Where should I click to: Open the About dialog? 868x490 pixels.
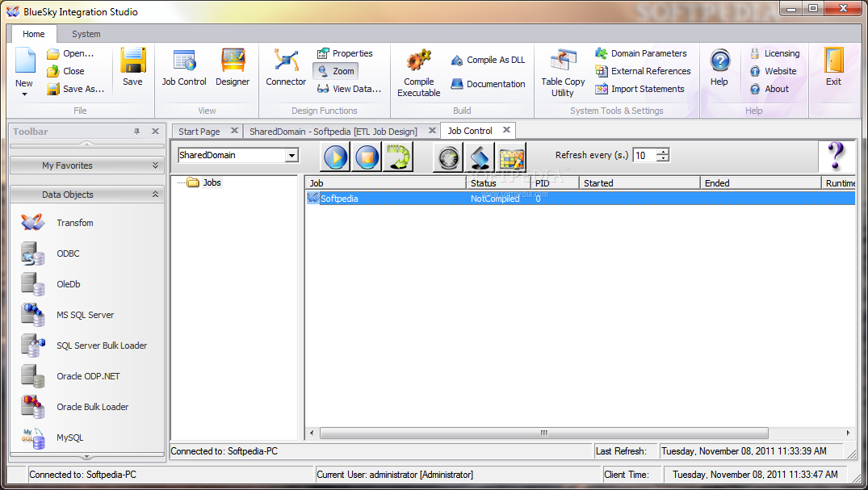click(769, 89)
